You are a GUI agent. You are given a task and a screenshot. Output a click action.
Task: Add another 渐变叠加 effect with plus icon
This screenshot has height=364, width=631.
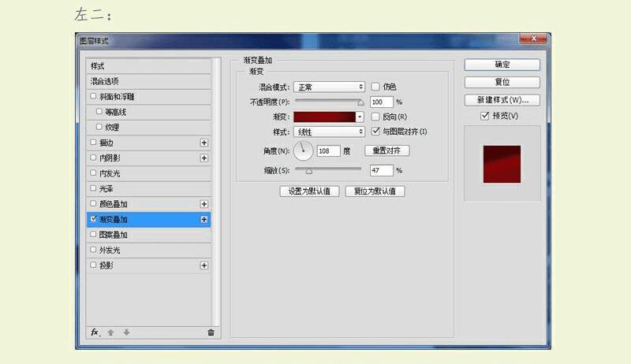(204, 219)
